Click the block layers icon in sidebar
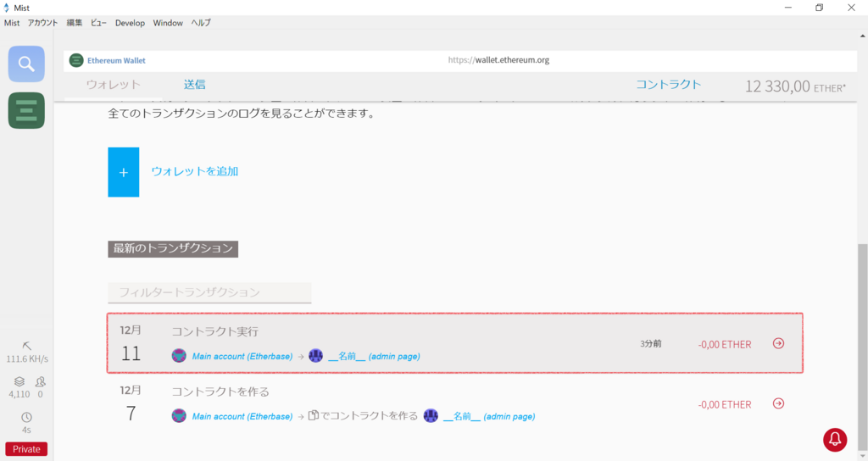 click(x=19, y=381)
